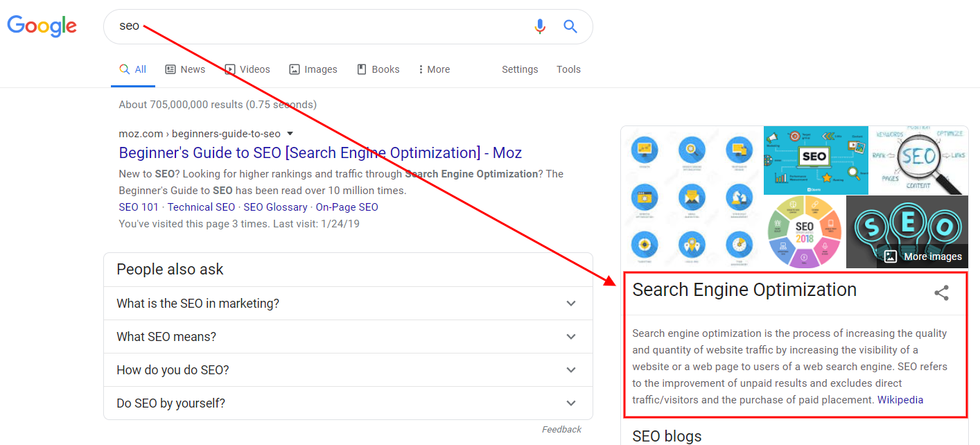Open the SEO magnifying glass keywords image

[919, 161]
